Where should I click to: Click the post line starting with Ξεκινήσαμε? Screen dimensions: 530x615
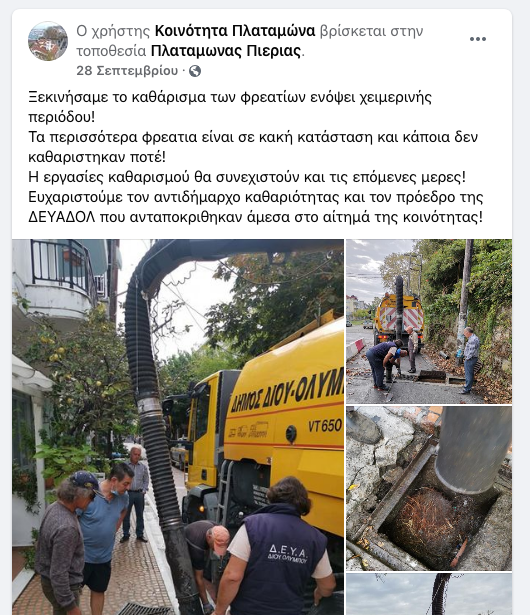[230, 97]
